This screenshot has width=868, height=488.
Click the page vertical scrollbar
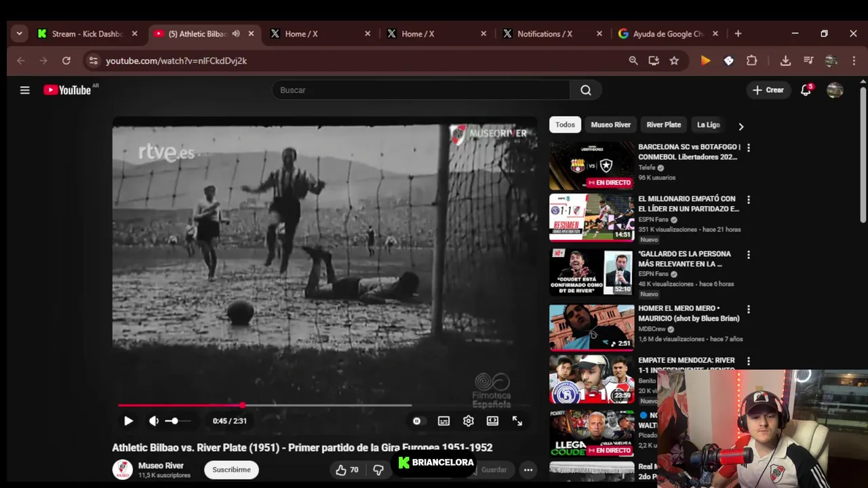pyautogui.click(x=863, y=156)
